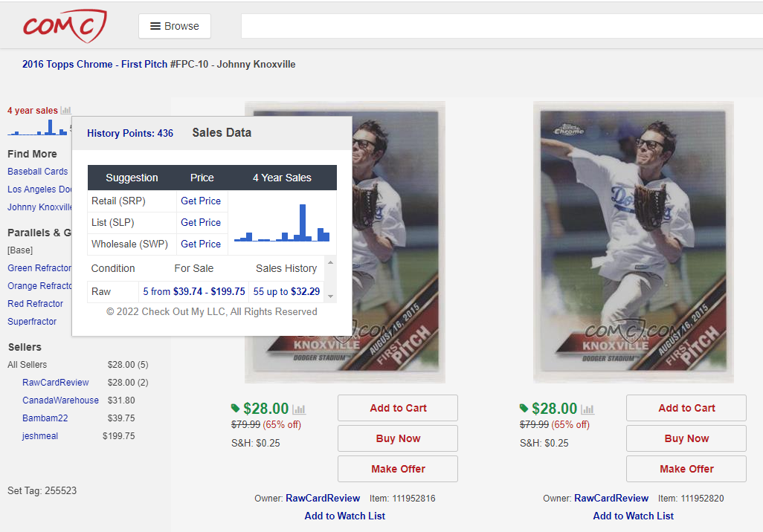
Task: Make Offer on the first card
Action: click(x=398, y=469)
